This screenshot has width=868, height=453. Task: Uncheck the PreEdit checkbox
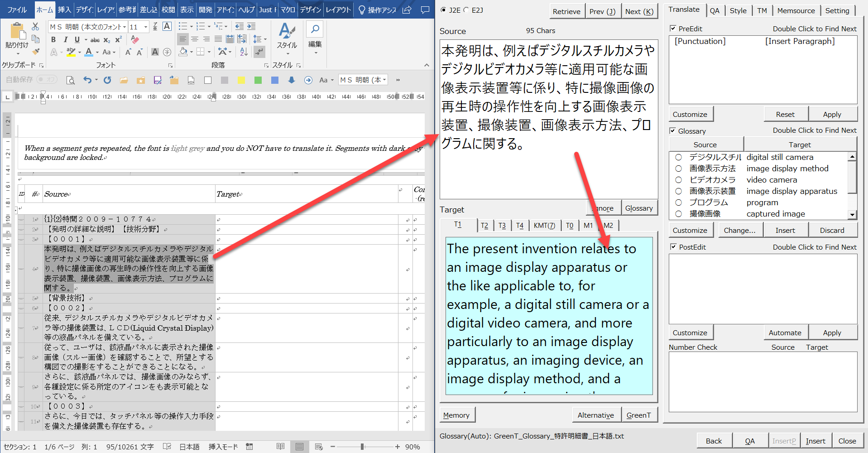point(673,29)
